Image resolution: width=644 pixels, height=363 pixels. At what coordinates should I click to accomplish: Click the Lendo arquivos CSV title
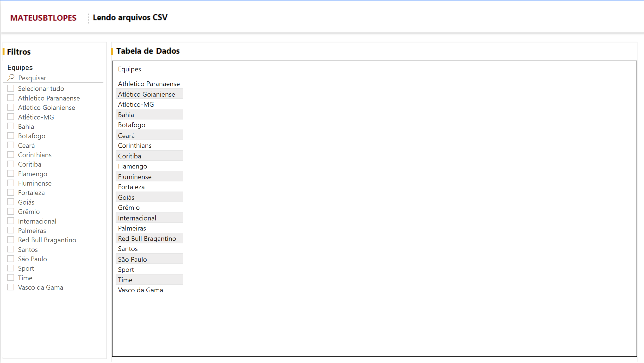[130, 18]
